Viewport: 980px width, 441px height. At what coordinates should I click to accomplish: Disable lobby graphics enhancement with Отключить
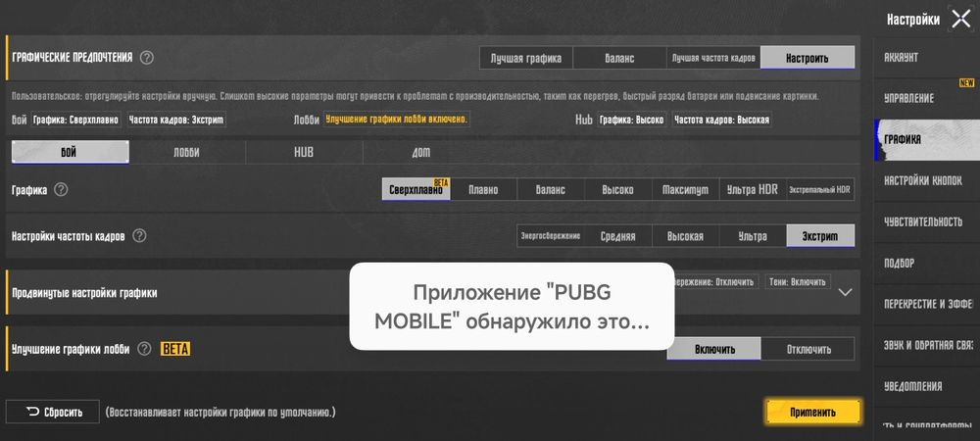tap(808, 349)
